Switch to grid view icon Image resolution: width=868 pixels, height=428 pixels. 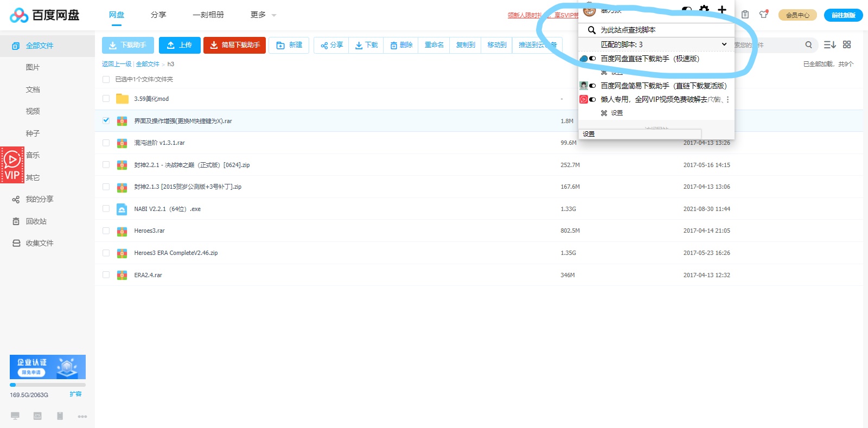(x=847, y=45)
